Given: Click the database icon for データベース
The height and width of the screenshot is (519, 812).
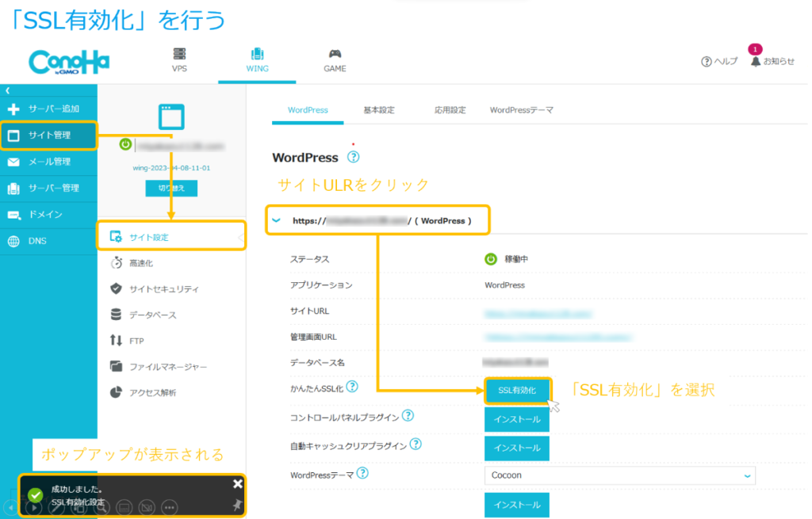Looking at the screenshot, I should 116,315.
